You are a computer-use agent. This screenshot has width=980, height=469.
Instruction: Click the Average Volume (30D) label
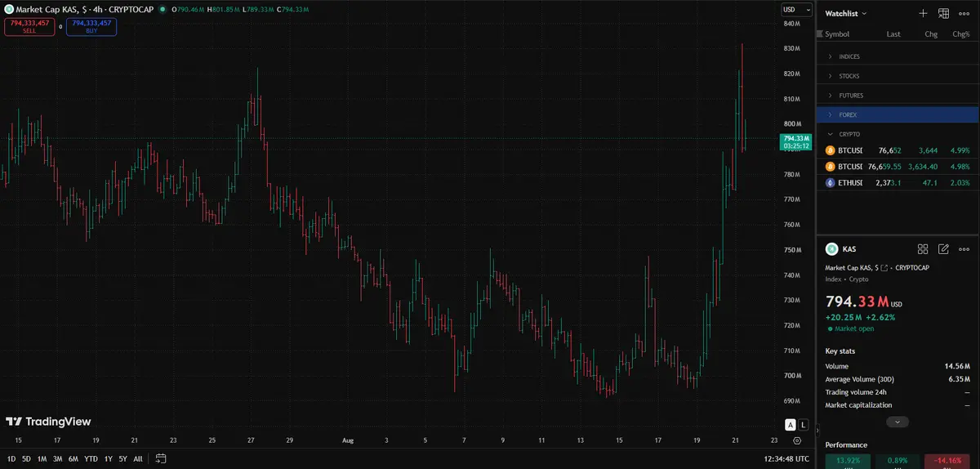pyautogui.click(x=861, y=379)
